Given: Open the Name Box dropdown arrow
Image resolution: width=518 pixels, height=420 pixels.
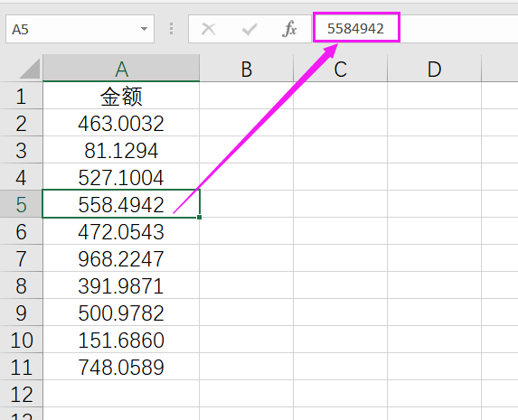Looking at the screenshot, I should point(144,29).
